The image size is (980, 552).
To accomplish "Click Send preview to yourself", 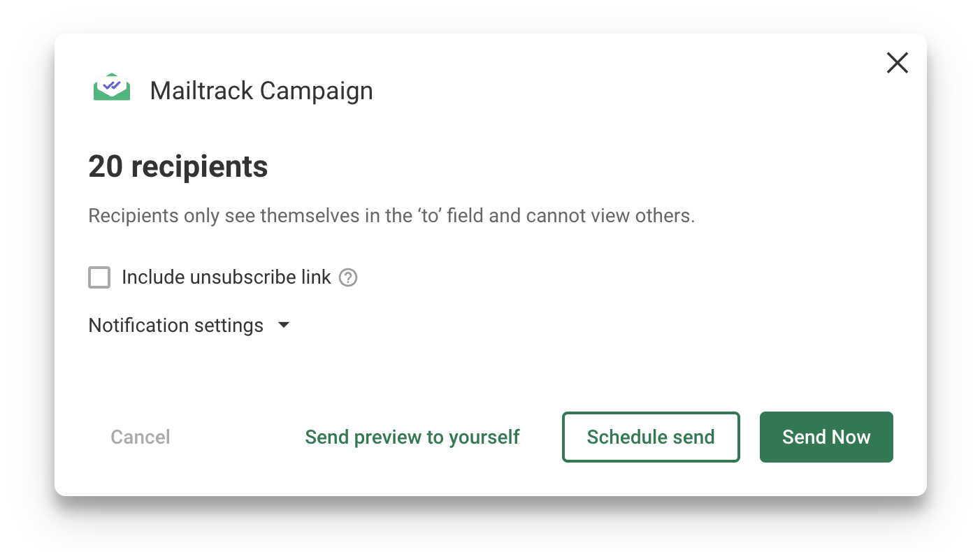I will pyautogui.click(x=412, y=437).
